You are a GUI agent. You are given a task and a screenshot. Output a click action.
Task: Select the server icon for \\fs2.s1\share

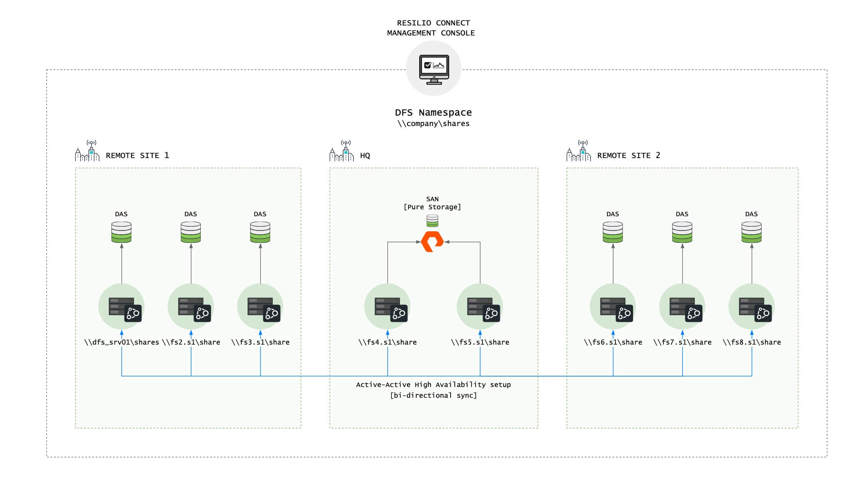(191, 306)
